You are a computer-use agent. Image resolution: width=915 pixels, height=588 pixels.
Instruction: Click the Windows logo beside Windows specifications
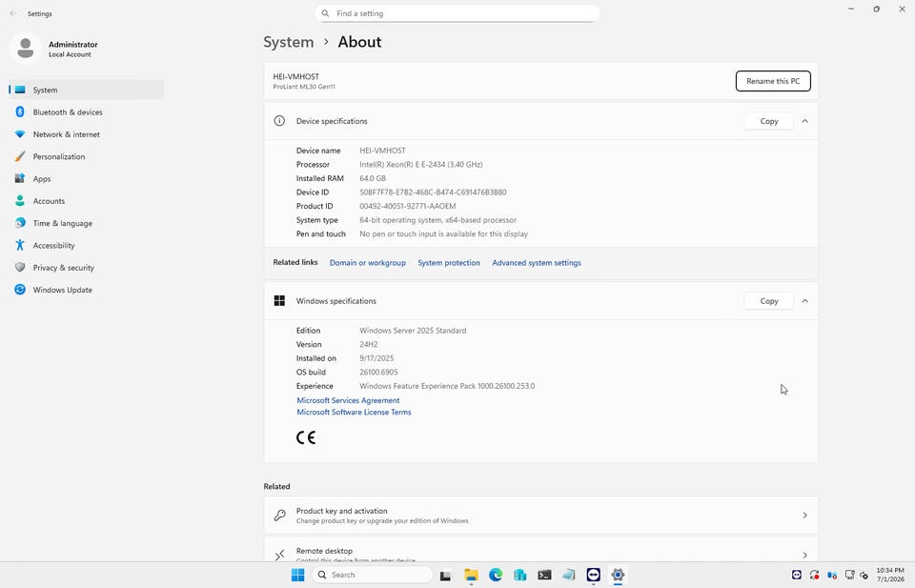coord(279,300)
